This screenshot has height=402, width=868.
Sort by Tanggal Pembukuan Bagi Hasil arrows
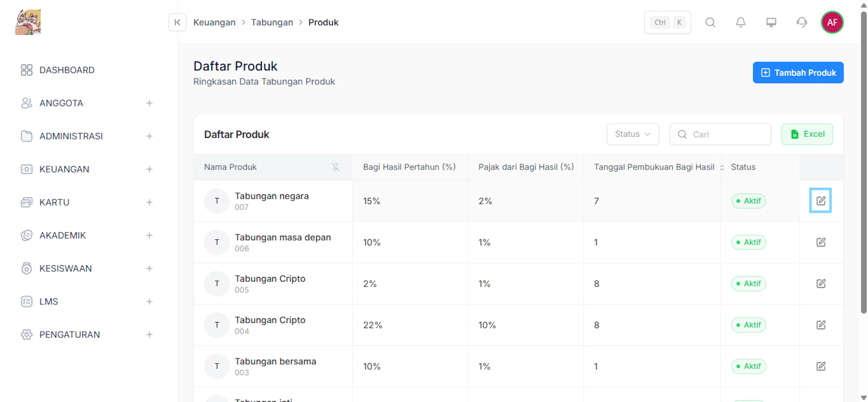722,168
